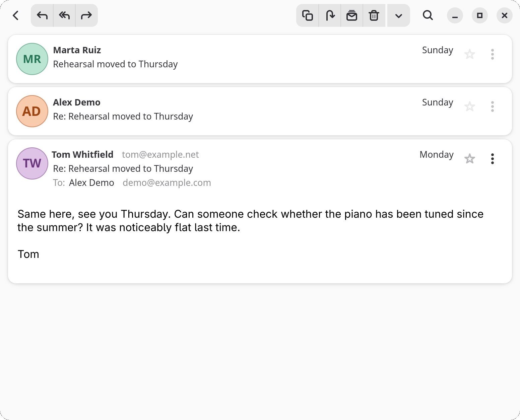Archive conversation with the tray icon
520x420 pixels.
click(352, 15)
